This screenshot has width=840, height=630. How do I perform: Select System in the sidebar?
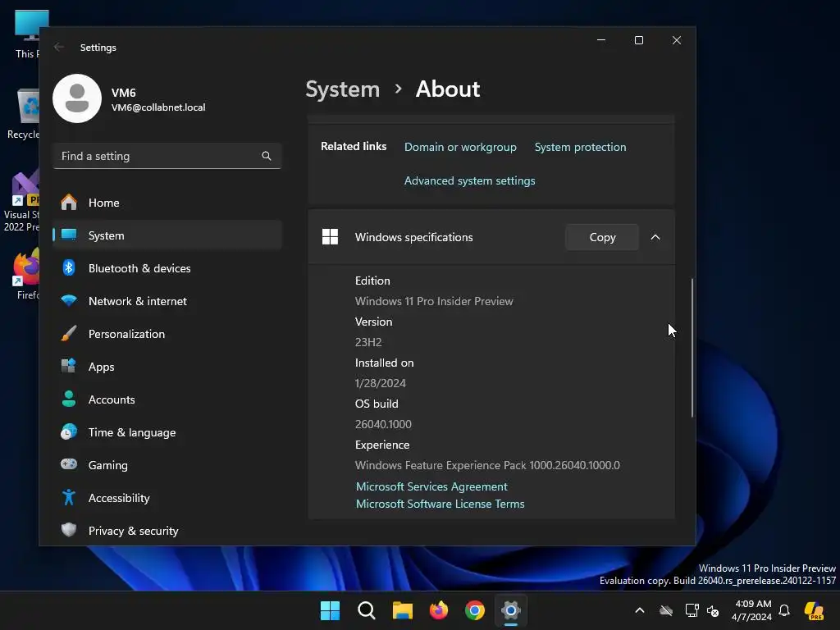[167, 235]
